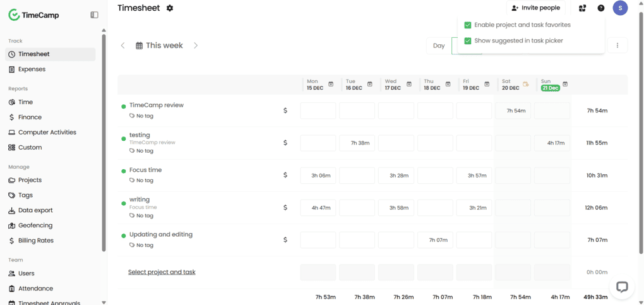Screen dimensions: 644x305
Task: Edit 7h 07m Thursday cell for Updating and editing
Action: point(435,240)
